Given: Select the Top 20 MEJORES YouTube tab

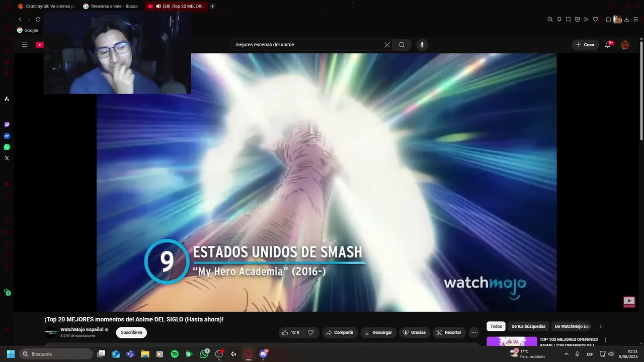Looking at the screenshot, I should pyautogui.click(x=176, y=6).
